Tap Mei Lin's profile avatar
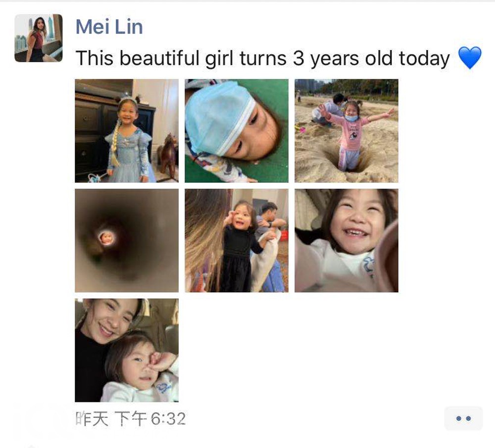 39,38
